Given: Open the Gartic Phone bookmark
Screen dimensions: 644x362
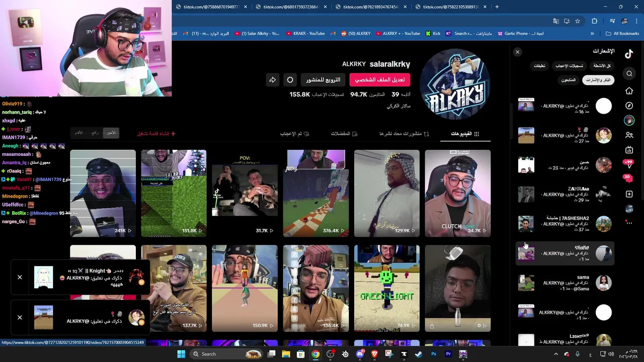Looking at the screenshot, I should [521, 34].
